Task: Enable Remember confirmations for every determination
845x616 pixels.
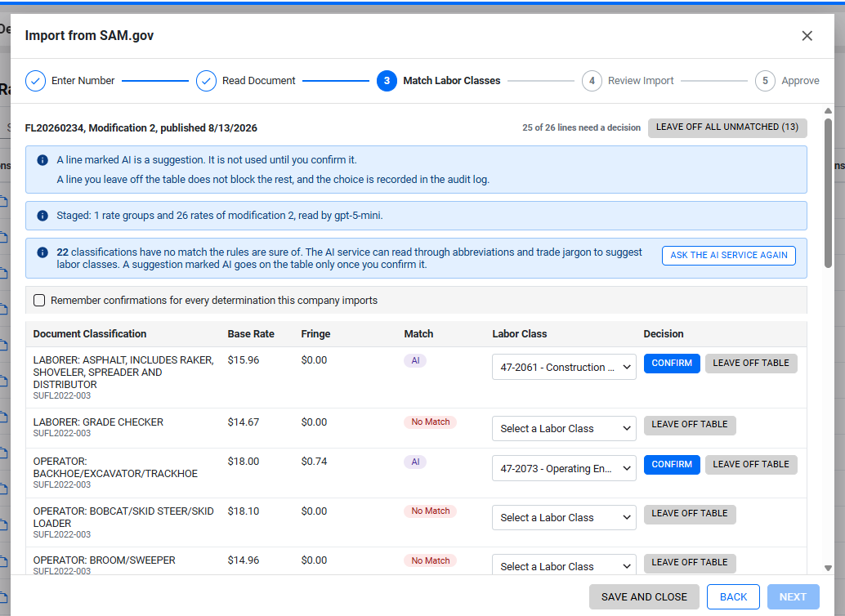Action: (x=39, y=300)
